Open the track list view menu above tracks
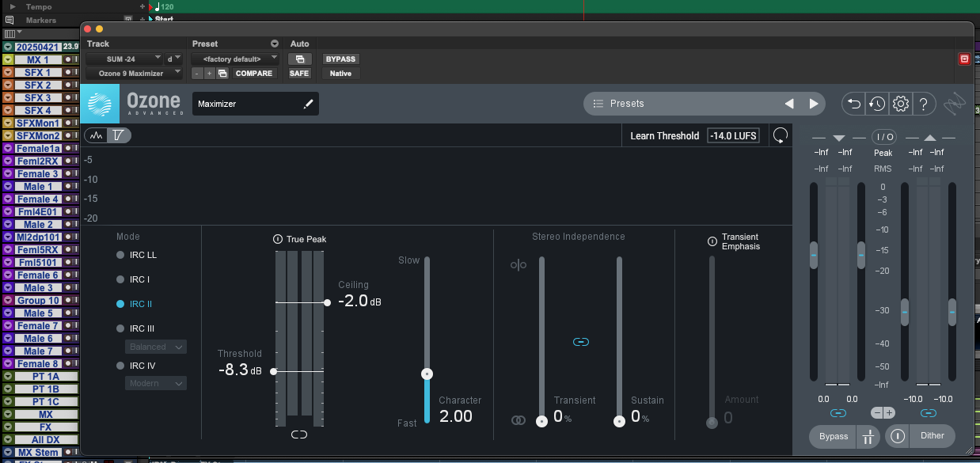The image size is (980, 463). [x=13, y=33]
